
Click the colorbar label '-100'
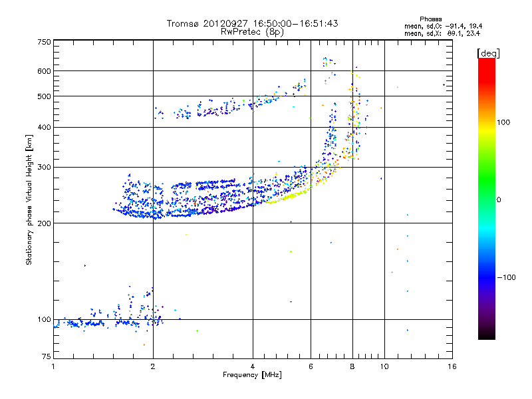point(506,277)
